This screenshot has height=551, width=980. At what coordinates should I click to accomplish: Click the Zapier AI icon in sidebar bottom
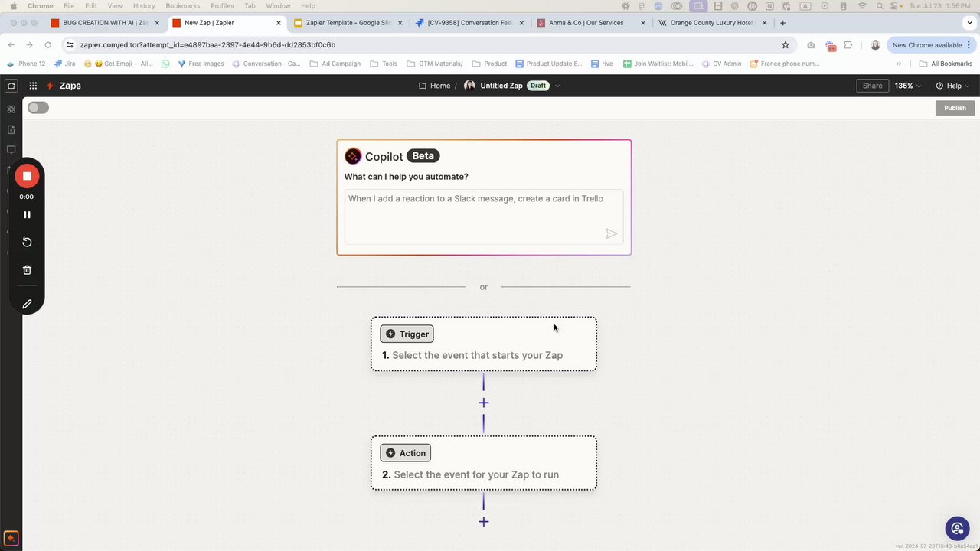point(11,538)
